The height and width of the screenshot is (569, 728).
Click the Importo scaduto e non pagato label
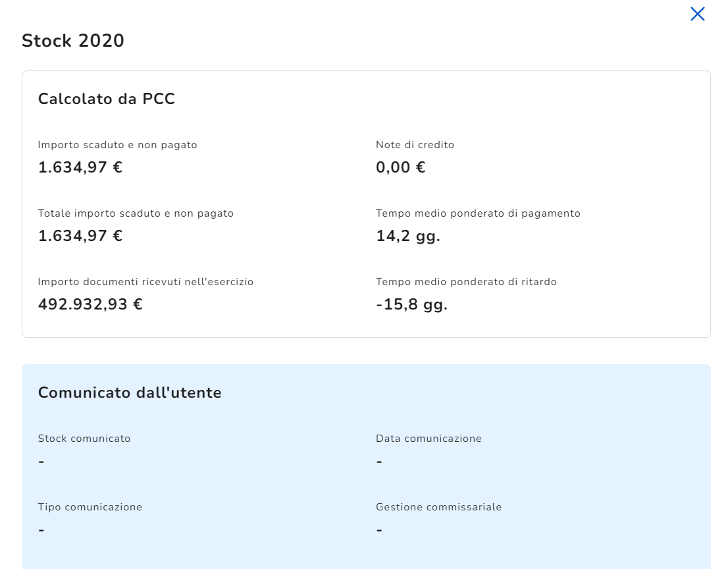[117, 145]
